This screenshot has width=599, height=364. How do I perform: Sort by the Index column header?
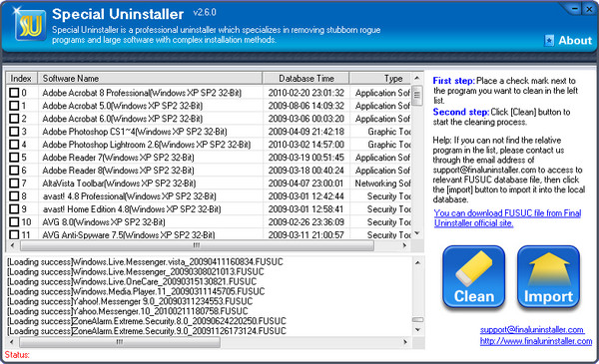click(22, 78)
